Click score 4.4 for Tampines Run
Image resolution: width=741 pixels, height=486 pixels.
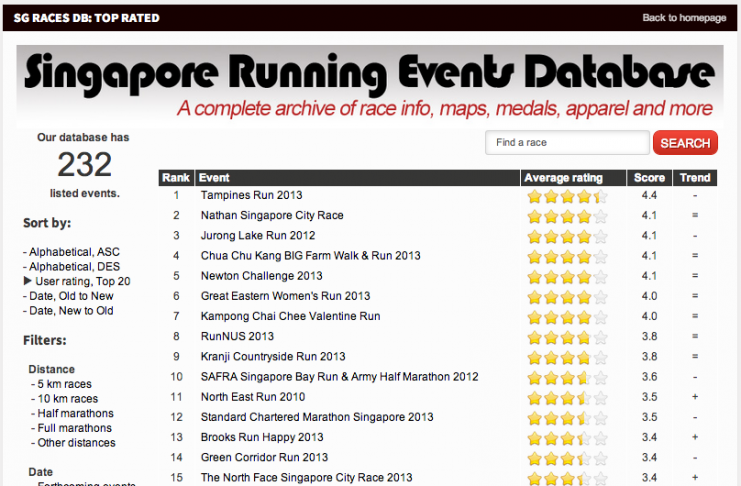649,195
